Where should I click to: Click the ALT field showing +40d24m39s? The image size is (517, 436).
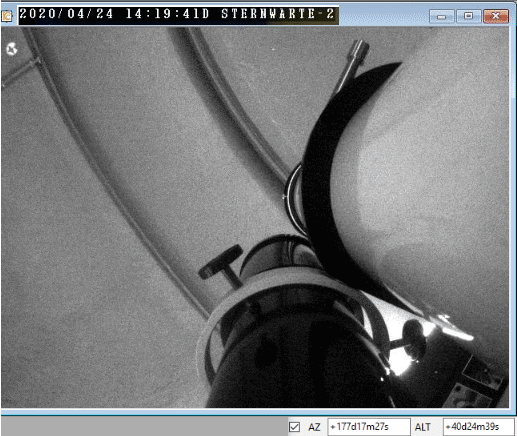478,427
